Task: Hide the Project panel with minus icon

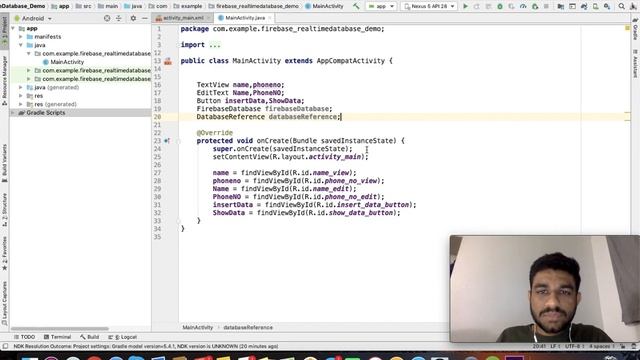Action: [144, 18]
